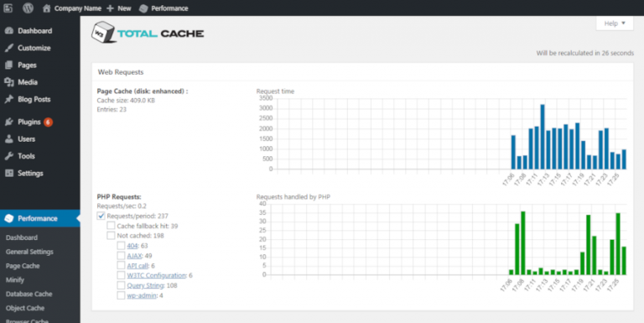Open Performance submenu Dashboard

tap(22, 237)
